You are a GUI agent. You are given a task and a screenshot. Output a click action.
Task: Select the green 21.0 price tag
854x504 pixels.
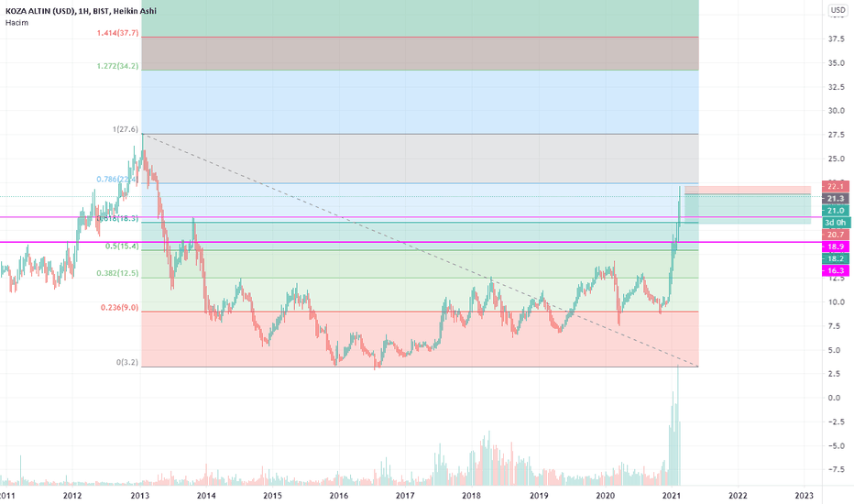(836, 211)
